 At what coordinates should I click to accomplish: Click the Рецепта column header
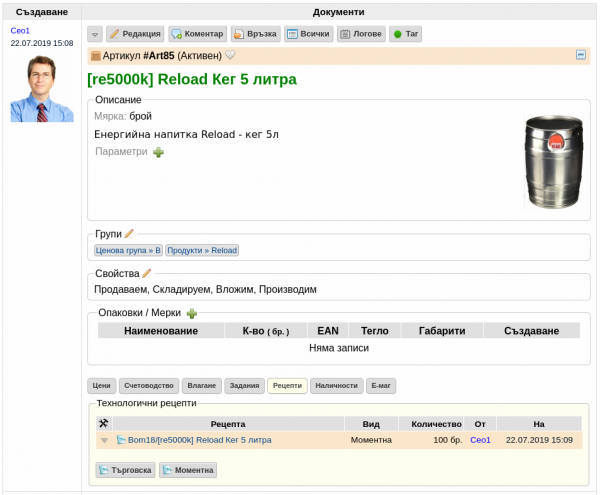228,424
